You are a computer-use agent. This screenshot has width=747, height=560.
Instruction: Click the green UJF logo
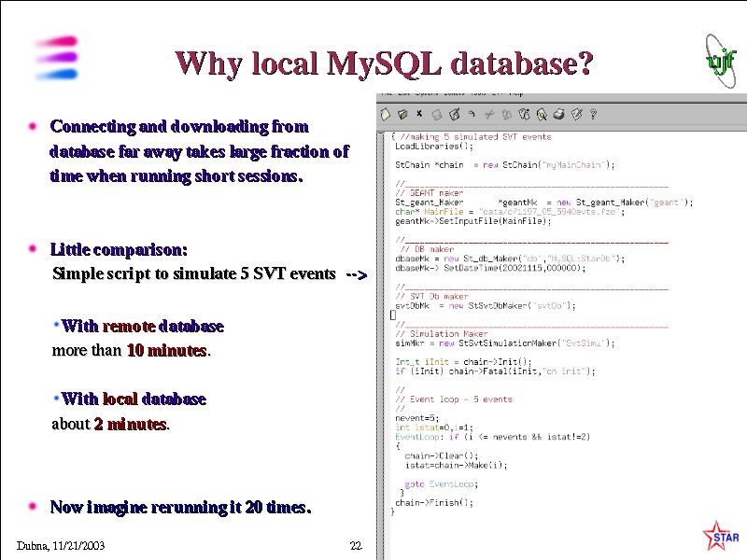[x=721, y=61]
